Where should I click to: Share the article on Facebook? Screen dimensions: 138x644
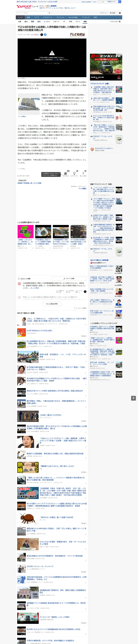[x=45, y=35]
